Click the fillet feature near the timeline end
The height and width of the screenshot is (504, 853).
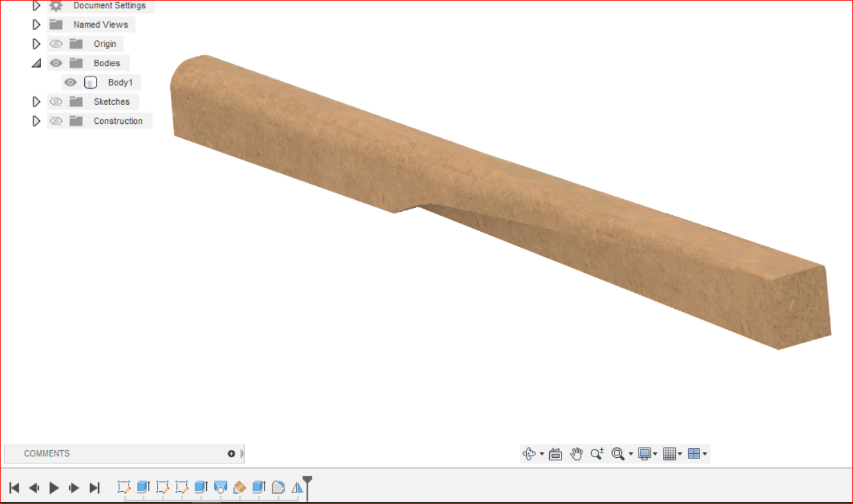click(278, 487)
